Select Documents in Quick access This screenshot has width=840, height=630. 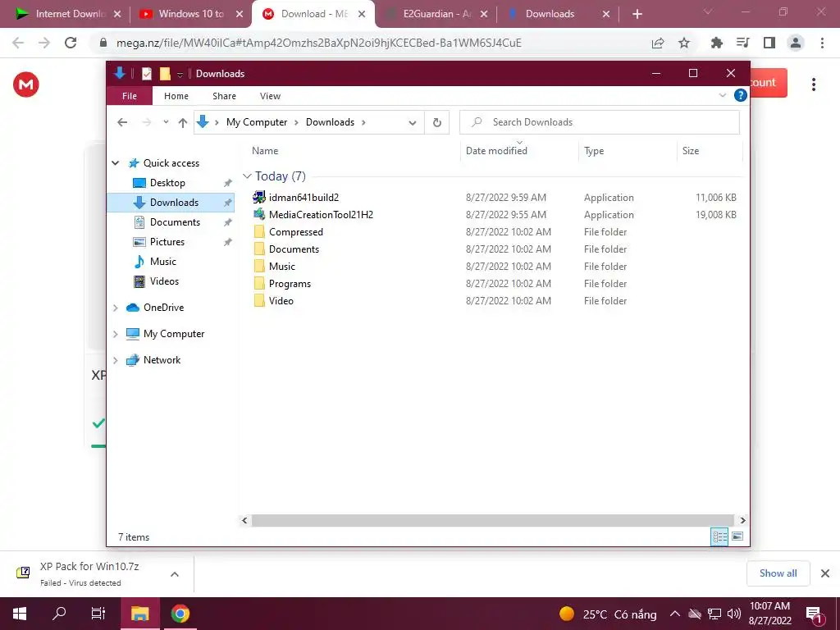(x=175, y=221)
